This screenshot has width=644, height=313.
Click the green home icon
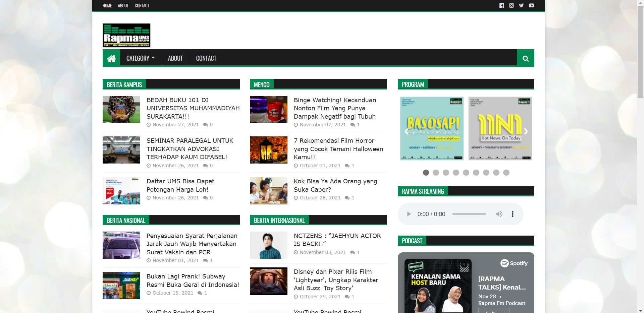111,58
